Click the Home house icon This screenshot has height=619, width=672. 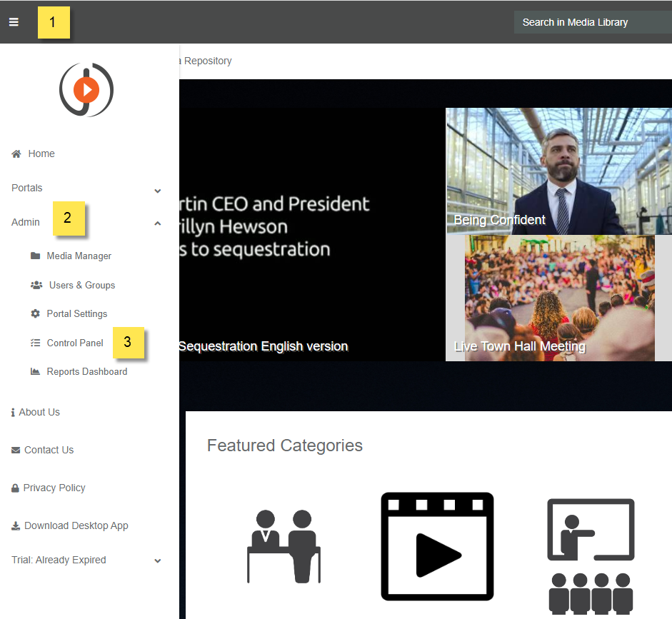coord(16,154)
